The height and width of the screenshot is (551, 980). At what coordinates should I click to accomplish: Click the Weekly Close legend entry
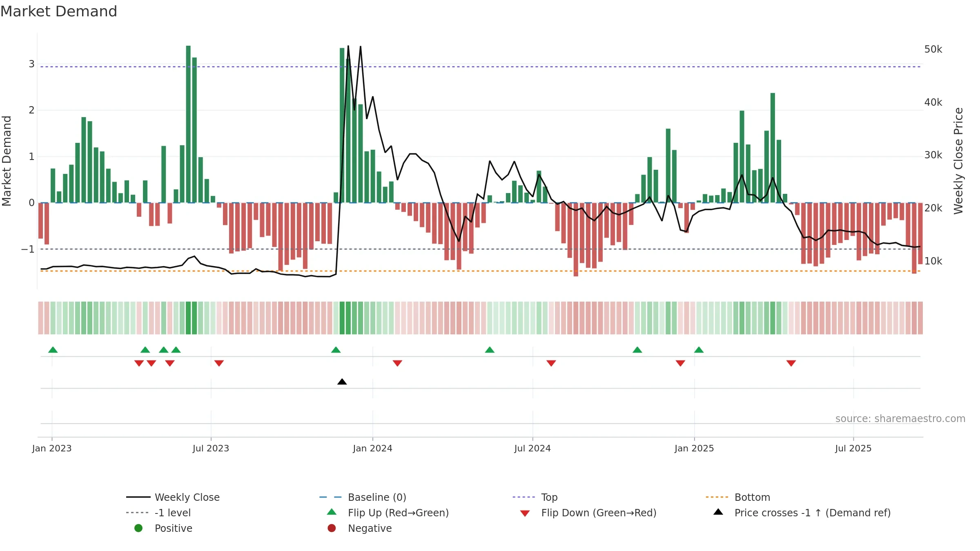[173, 497]
